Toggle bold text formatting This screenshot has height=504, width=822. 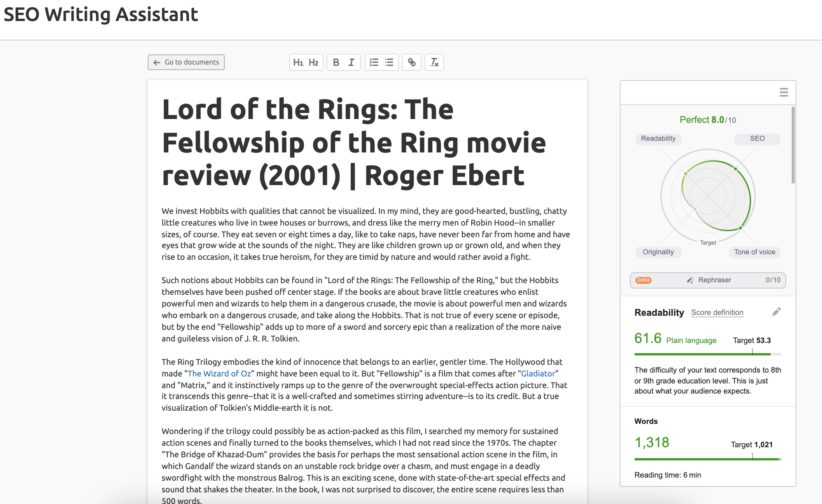pos(336,62)
